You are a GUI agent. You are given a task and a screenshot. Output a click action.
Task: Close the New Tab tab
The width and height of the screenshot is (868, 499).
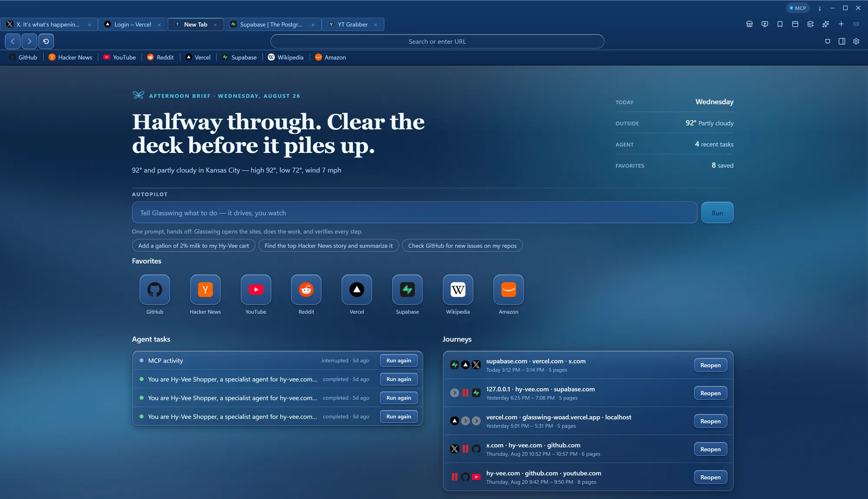(x=215, y=25)
